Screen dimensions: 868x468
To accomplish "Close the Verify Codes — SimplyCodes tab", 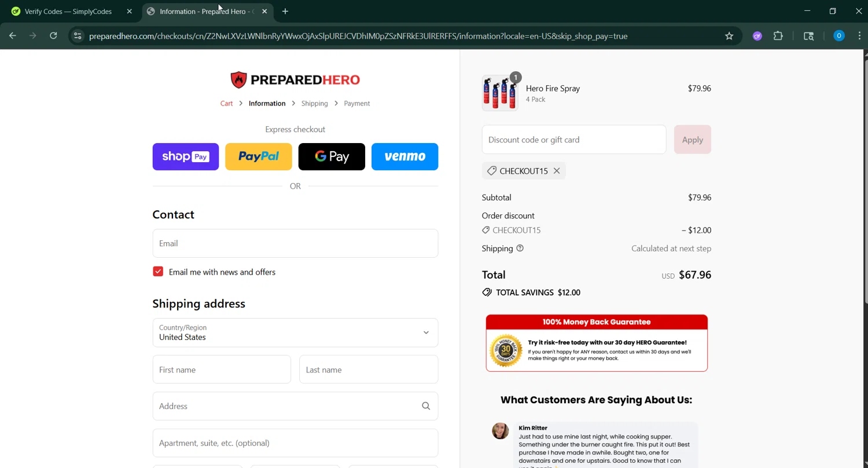I will [130, 11].
